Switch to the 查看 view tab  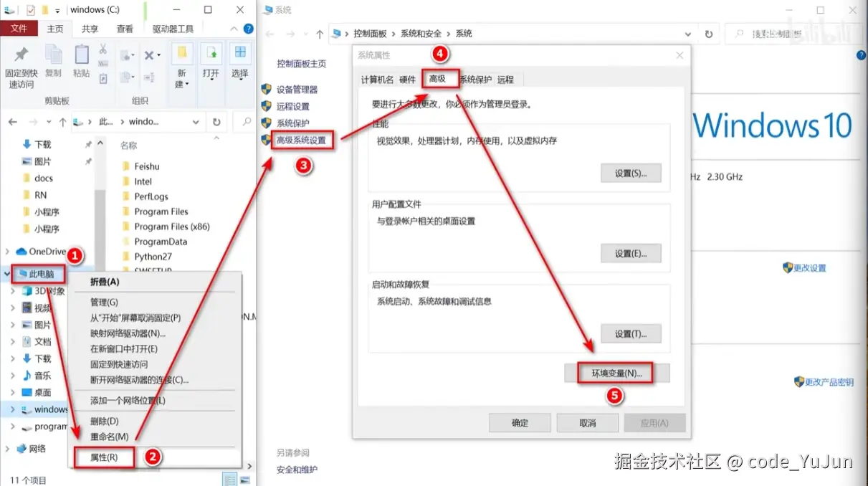(x=125, y=29)
